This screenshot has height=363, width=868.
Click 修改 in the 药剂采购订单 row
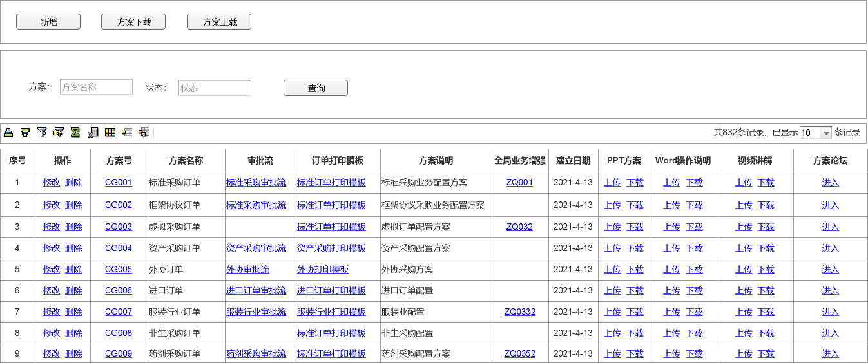52,354
